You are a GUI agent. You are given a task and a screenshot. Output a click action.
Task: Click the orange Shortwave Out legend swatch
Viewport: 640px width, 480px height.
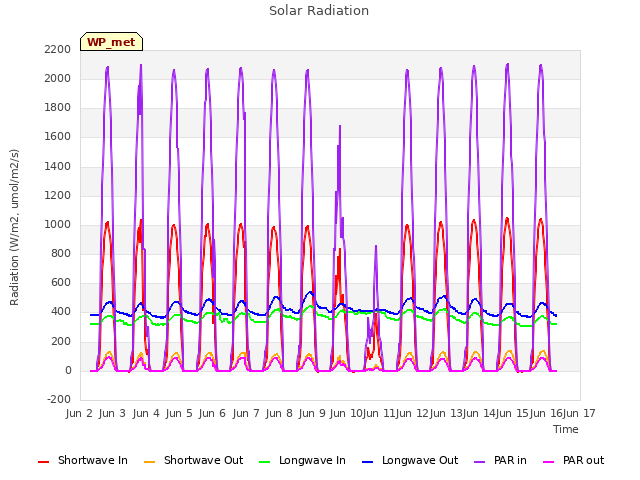(149, 462)
